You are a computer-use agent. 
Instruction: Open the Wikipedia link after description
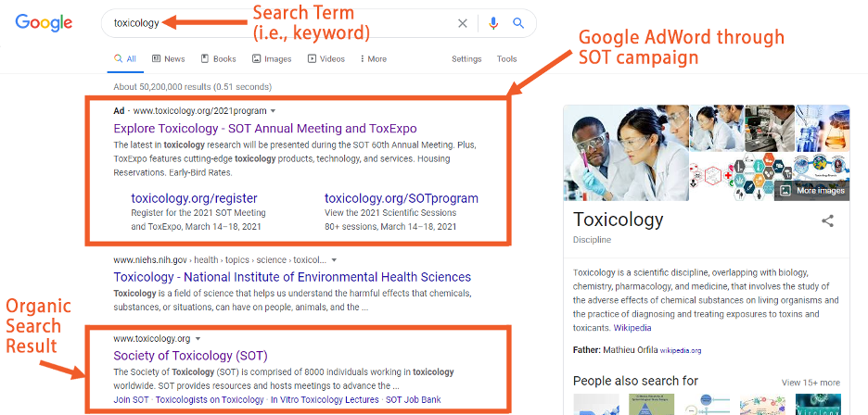tap(632, 328)
